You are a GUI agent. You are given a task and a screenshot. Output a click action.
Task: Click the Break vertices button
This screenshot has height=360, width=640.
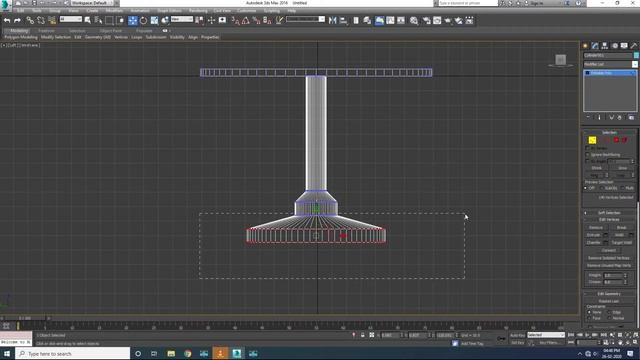click(622, 227)
